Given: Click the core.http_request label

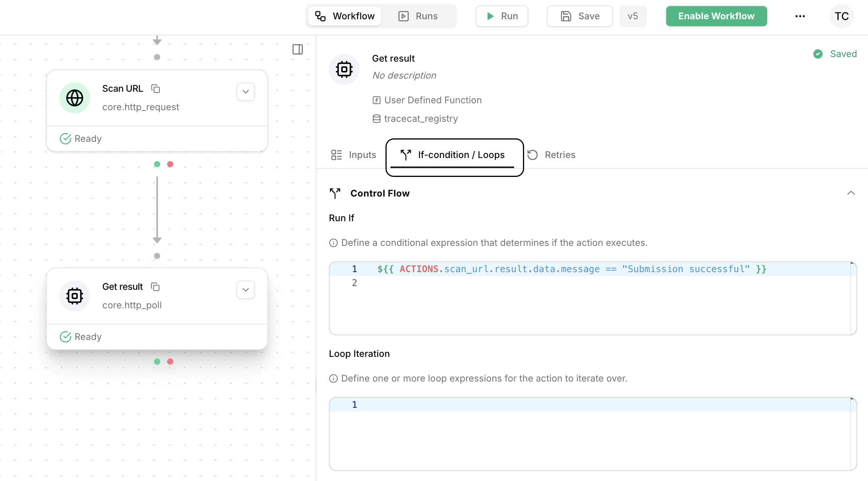Looking at the screenshot, I should tap(141, 107).
